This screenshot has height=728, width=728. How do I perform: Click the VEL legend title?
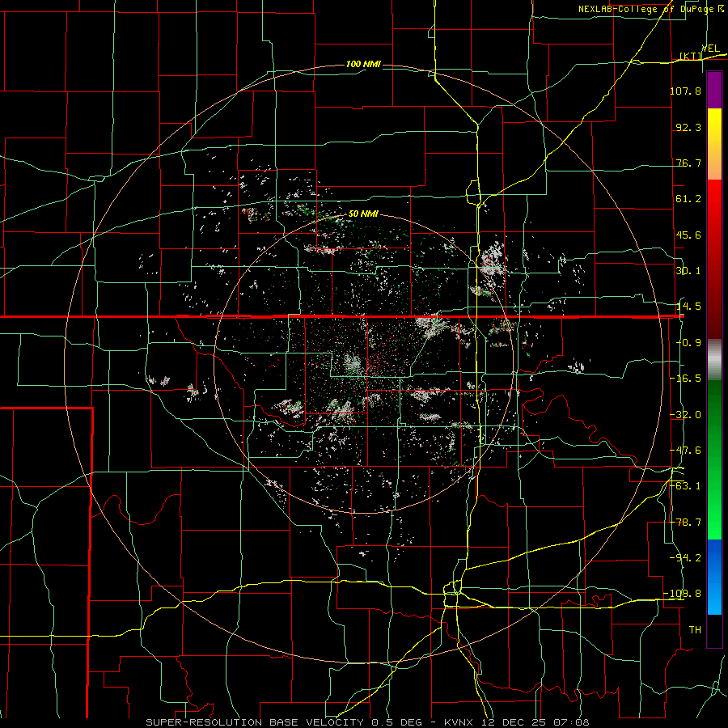click(710, 49)
